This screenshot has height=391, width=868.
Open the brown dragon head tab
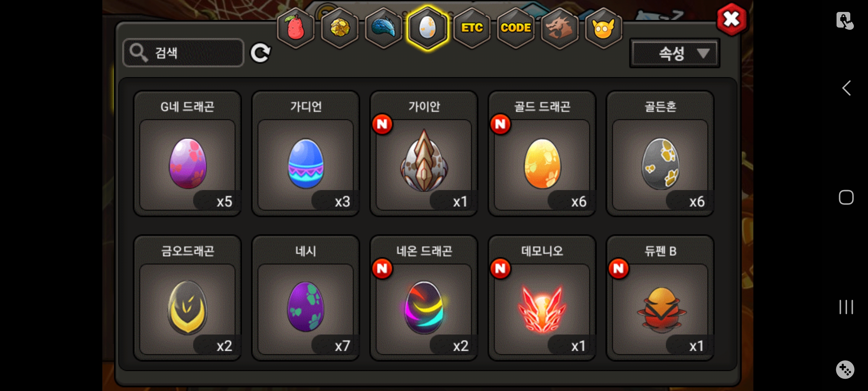click(x=559, y=28)
